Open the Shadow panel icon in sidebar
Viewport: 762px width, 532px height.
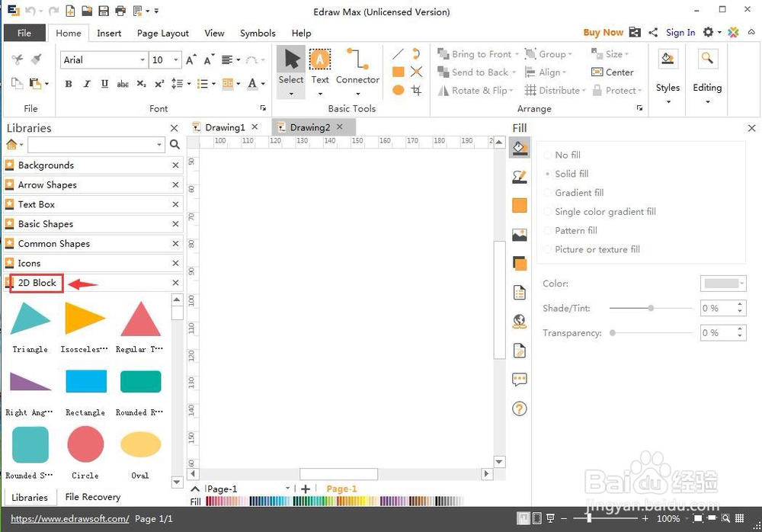520,264
